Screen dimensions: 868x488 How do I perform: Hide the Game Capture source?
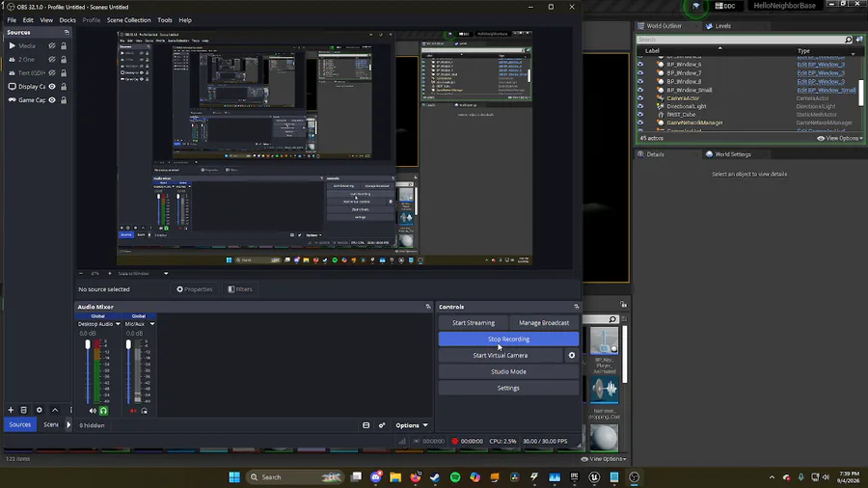pyautogui.click(x=52, y=100)
